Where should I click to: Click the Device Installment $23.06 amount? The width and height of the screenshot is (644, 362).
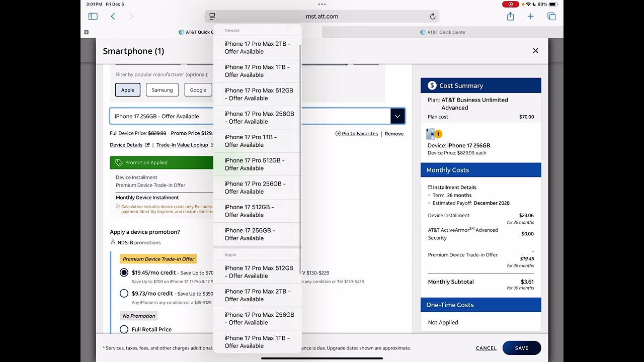[x=526, y=215]
